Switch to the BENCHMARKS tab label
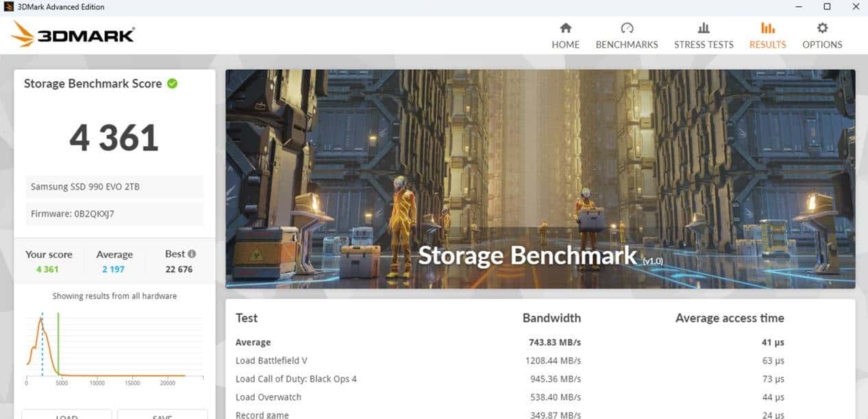The width and height of the screenshot is (868, 419). click(626, 45)
